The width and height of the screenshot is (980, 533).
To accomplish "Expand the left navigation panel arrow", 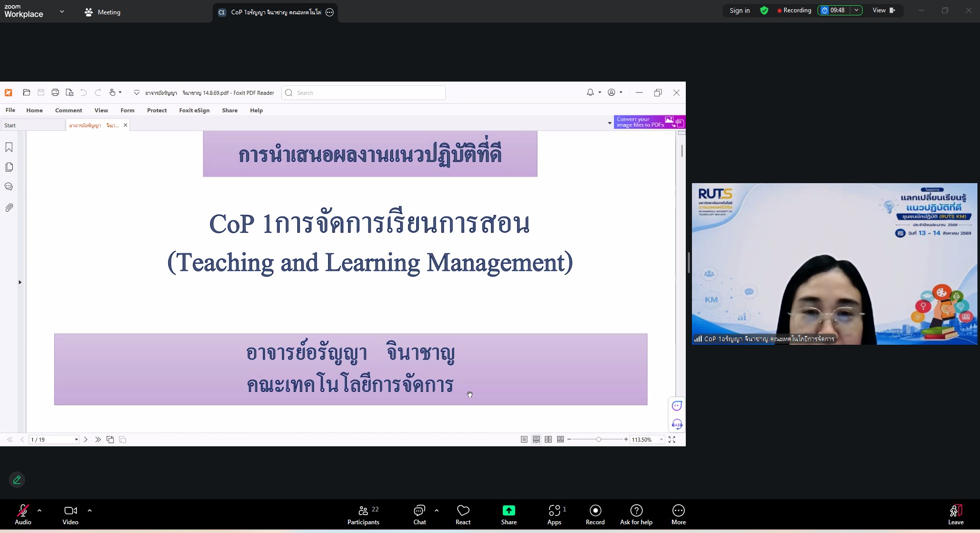I will (x=20, y=282).
